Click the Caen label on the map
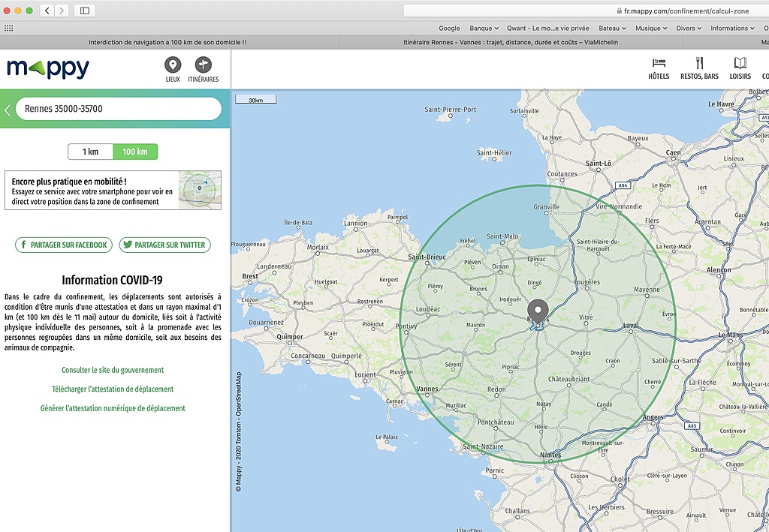Image resolution: width=769 pixels, height=532 pixels. point(674,152)
